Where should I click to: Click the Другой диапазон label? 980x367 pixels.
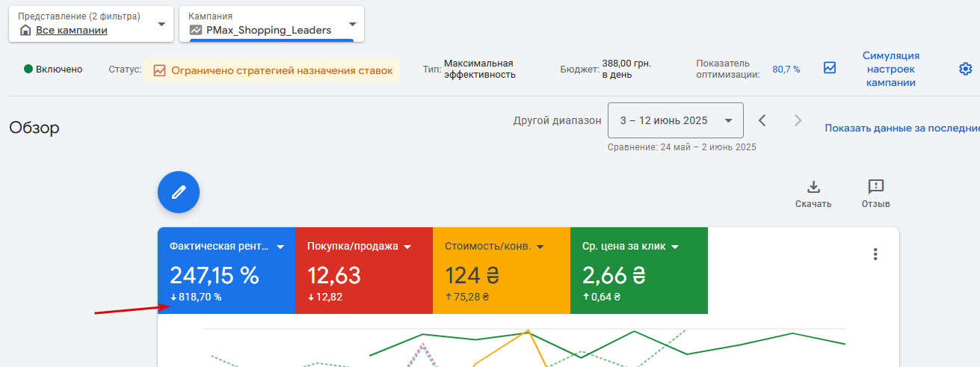point(558,120)
